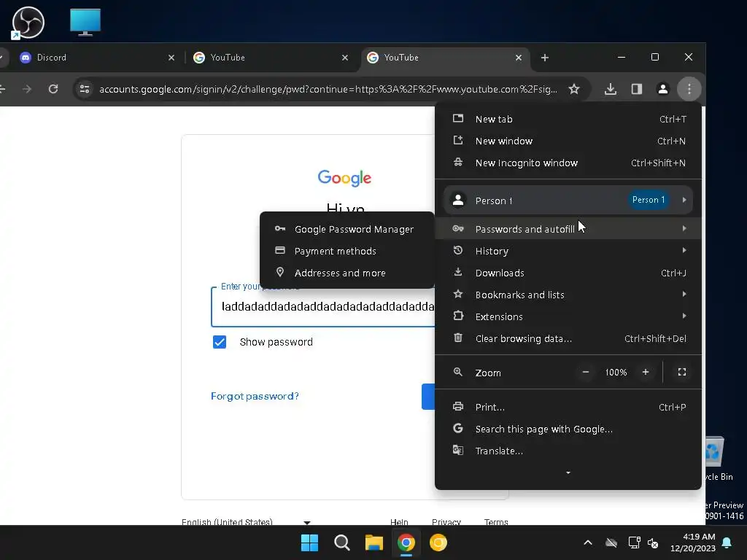Open the notification bell
The width and height of the screenshot is (747, 560).
pos(727,542)
